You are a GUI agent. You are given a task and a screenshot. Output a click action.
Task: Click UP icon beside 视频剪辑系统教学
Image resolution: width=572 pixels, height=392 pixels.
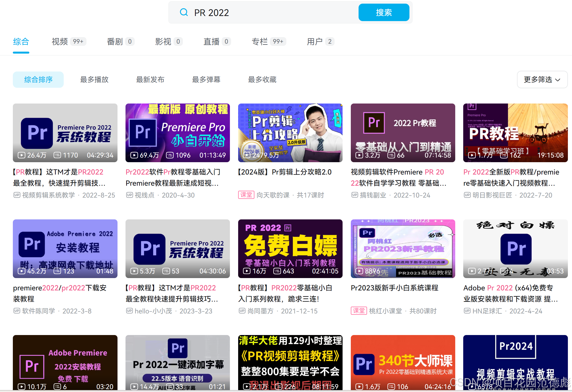(x=17, y=195)
